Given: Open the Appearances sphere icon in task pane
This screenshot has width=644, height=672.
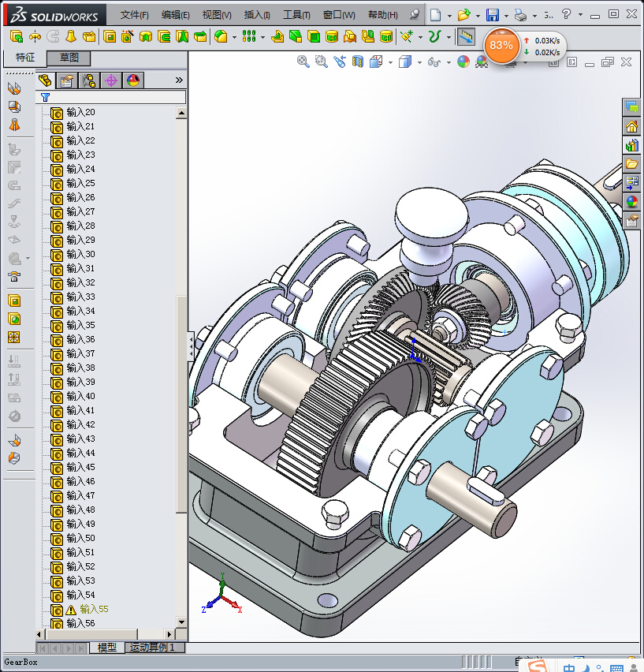Looking at the screenshot, I should 631,201.
